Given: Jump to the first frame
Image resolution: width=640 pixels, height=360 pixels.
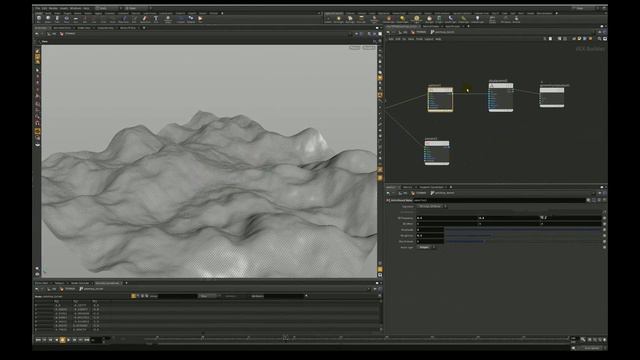Looking at the screenshot, I should click(38, 340).
